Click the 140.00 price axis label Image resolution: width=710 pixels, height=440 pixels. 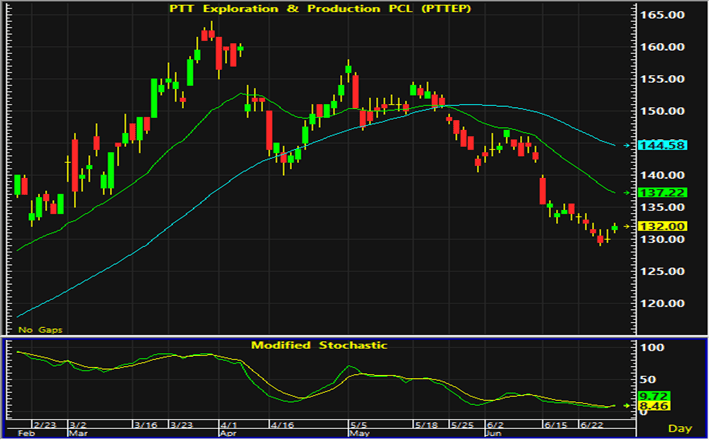coord(662,175)
